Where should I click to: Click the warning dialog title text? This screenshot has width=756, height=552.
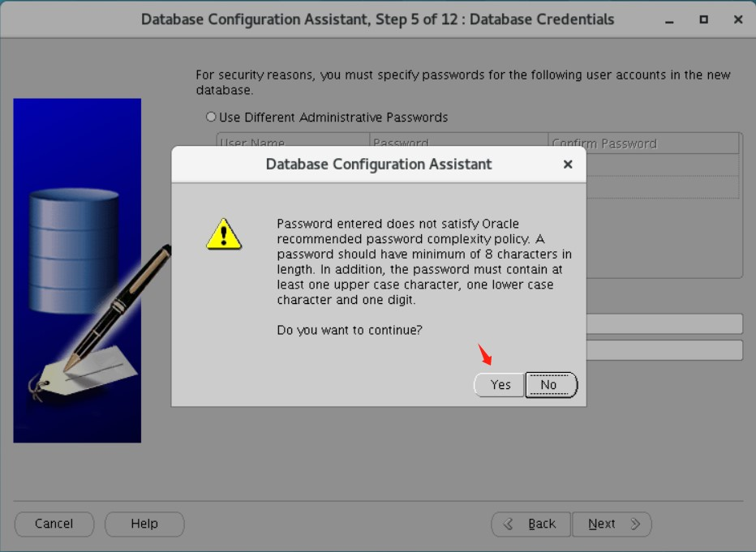379,165
